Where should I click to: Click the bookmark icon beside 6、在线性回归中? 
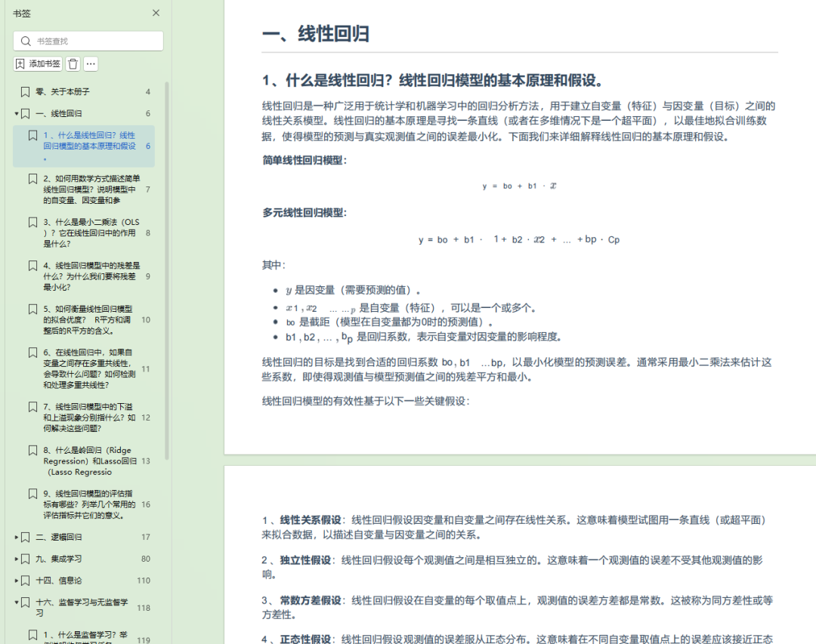coord(32,353)
